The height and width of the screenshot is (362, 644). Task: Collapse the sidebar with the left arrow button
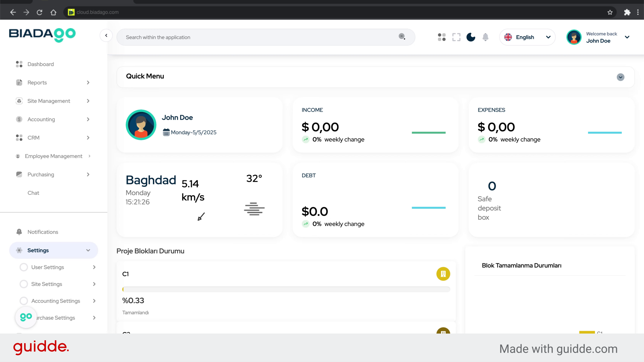pos(106,35)
